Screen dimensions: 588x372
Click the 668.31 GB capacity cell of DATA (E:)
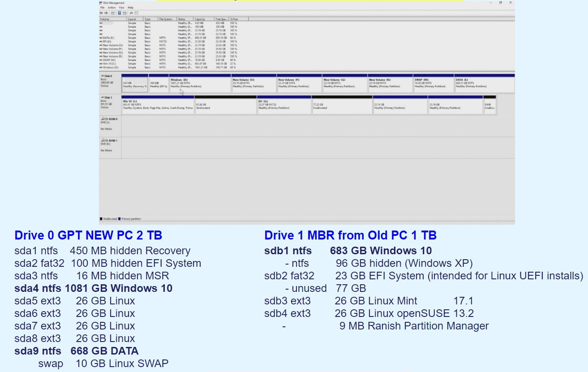point(200,38)
